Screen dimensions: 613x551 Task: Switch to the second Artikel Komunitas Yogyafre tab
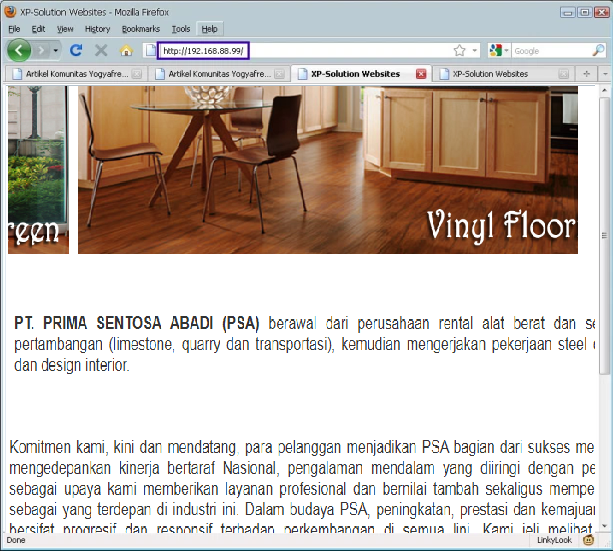219,74
